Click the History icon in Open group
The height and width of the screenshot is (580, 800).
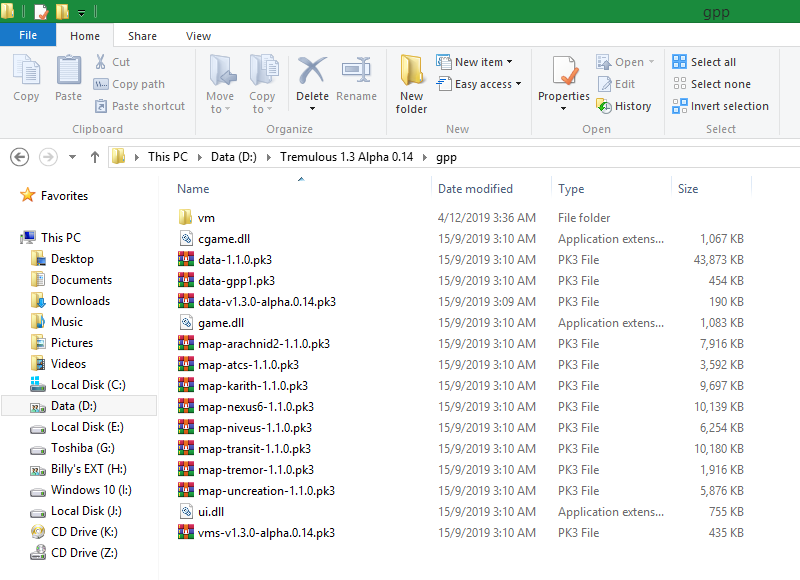(604, 106)
